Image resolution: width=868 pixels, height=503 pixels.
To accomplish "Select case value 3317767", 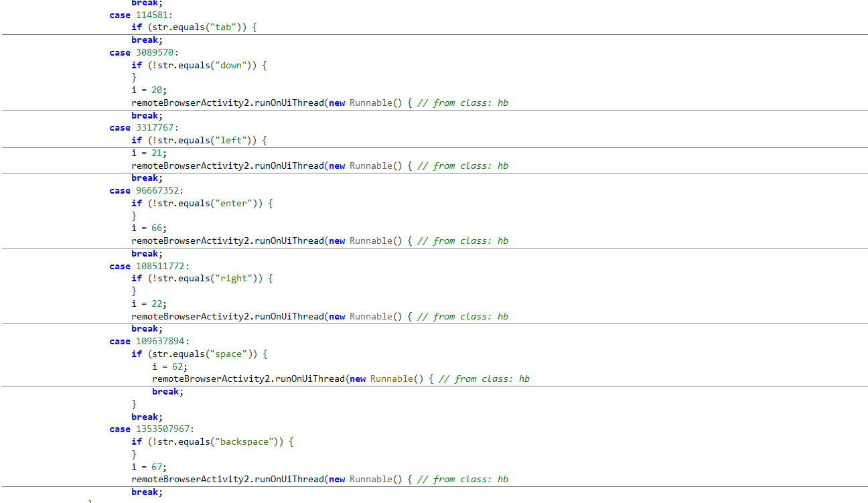I will [x=154, y=128].
